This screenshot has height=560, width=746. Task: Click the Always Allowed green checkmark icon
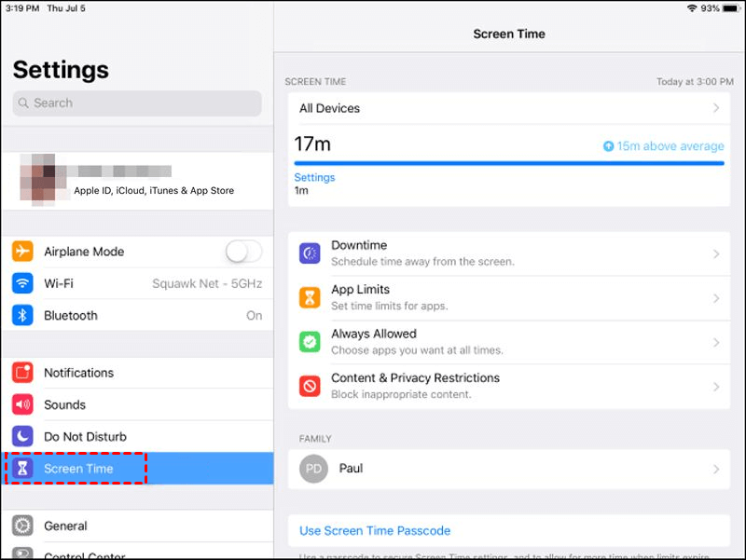(x=310, y=342)
